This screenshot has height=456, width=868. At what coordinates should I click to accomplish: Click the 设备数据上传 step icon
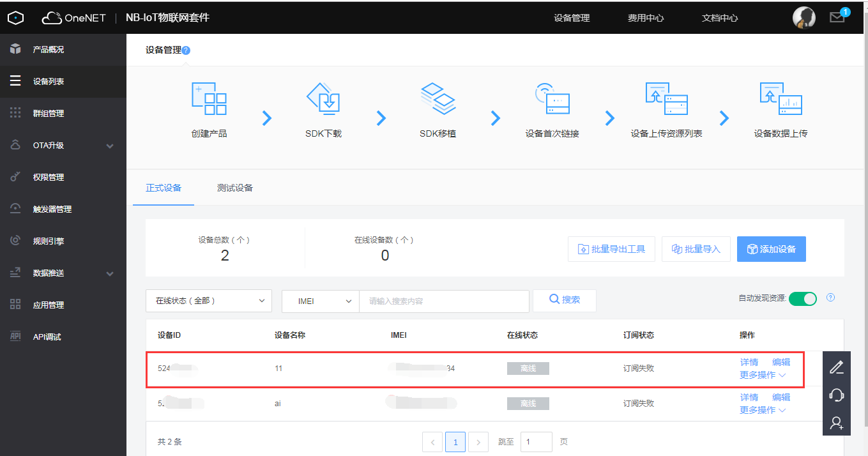780,98
